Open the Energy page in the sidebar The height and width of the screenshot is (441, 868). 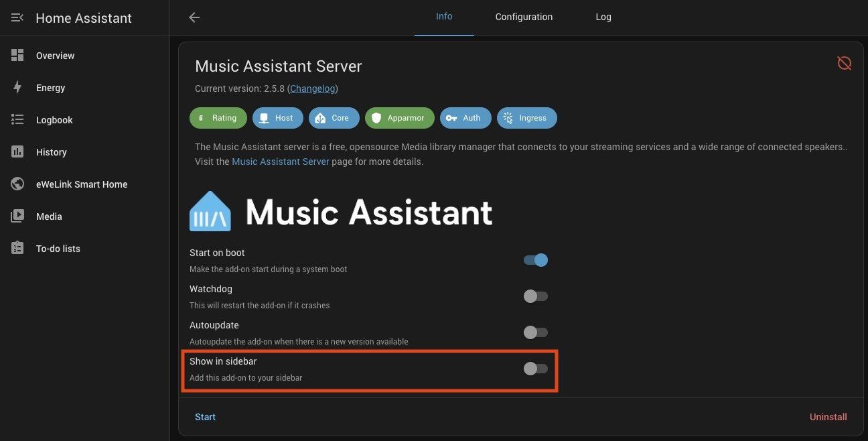[84, 88]
